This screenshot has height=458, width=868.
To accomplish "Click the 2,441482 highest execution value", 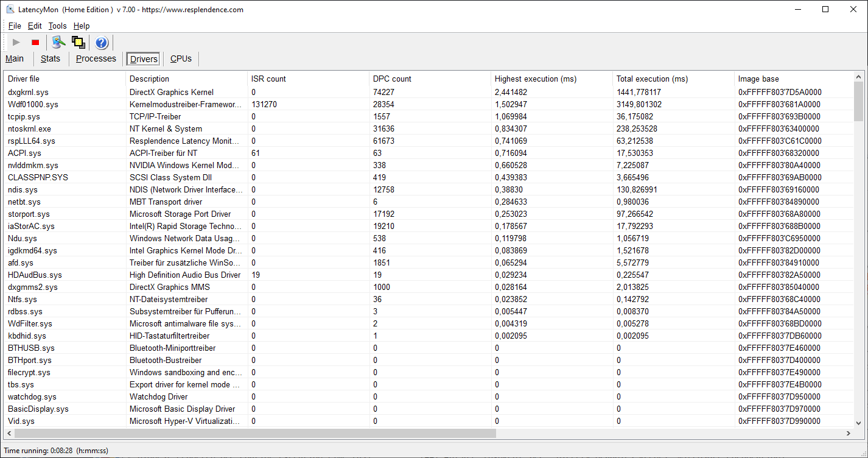I will 511,92.
